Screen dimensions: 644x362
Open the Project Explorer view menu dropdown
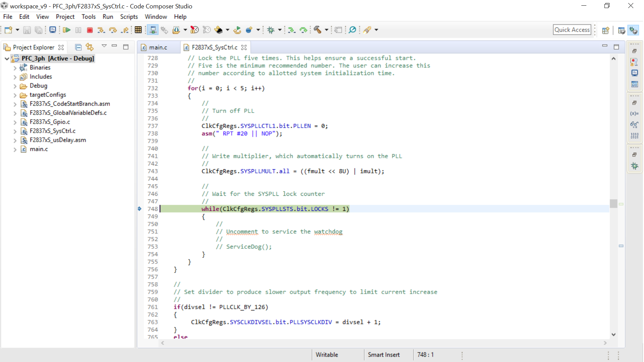pyautogui.click(x=104, y=46)
